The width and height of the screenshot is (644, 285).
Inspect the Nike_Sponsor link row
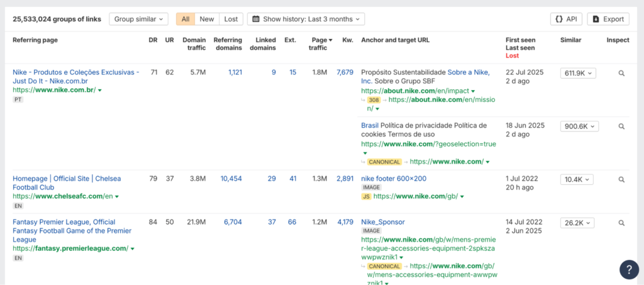point(621,223)
